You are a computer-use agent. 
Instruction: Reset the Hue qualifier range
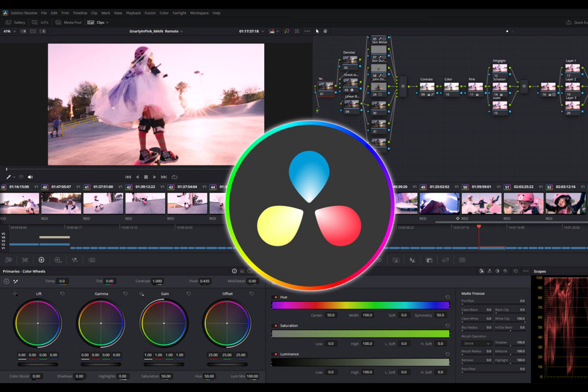click(447, 297)
